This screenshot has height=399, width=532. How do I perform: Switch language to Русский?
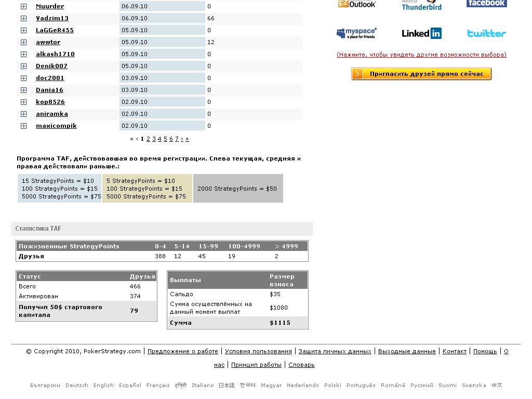coord(422,385)
